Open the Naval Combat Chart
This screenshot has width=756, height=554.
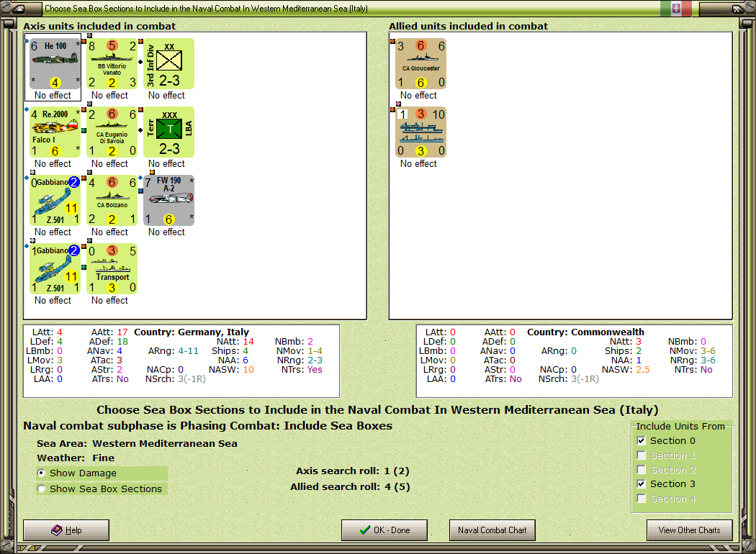pyautogui.click(x=492, y=530)
